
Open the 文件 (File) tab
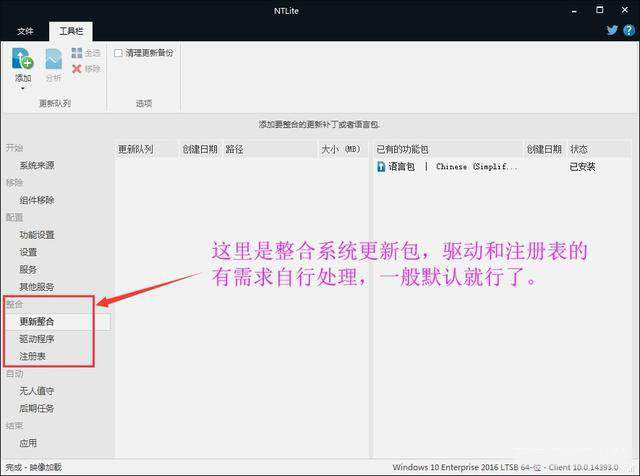coord(25,31)
